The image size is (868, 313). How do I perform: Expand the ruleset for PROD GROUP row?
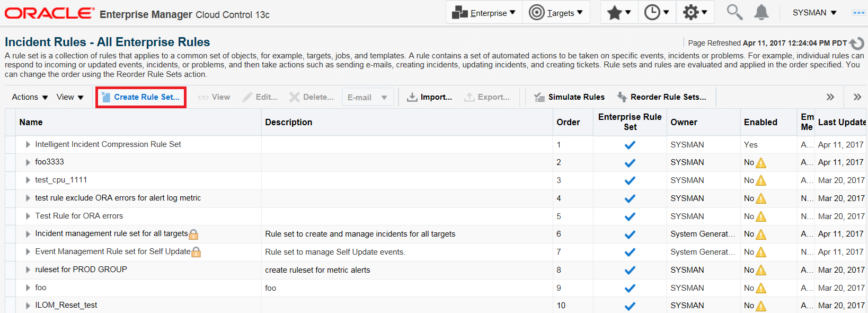click(x=28, y=269)
